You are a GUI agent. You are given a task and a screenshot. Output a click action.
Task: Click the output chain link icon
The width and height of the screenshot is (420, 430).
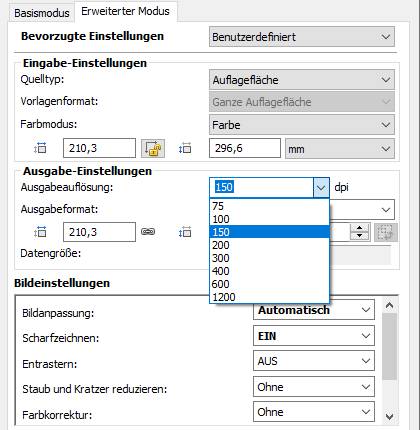pyautogui.click(x=148, y=232)
